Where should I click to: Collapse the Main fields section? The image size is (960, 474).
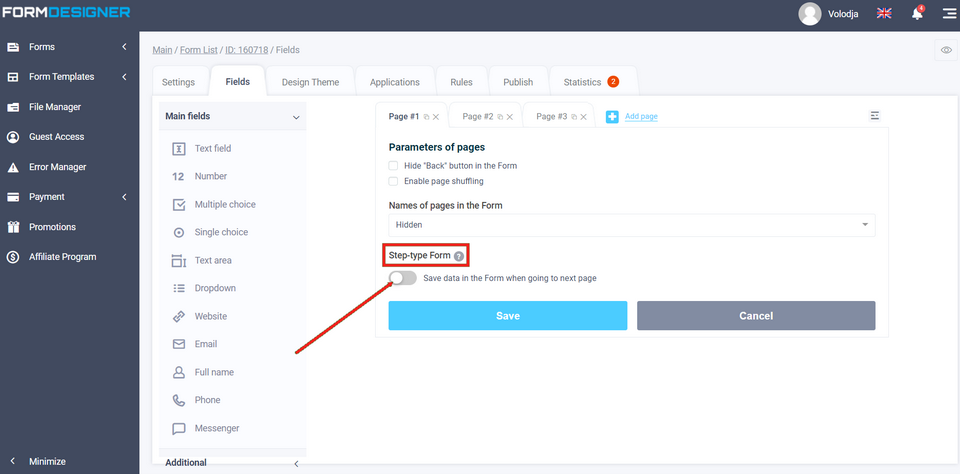296,117
